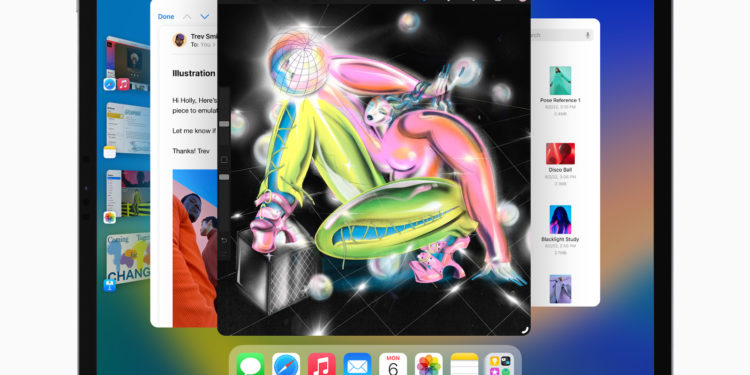The width and height of the screenshot is (750, 375).
Task: Select the 'Disco Ball' file name
Action: point(560,170)
